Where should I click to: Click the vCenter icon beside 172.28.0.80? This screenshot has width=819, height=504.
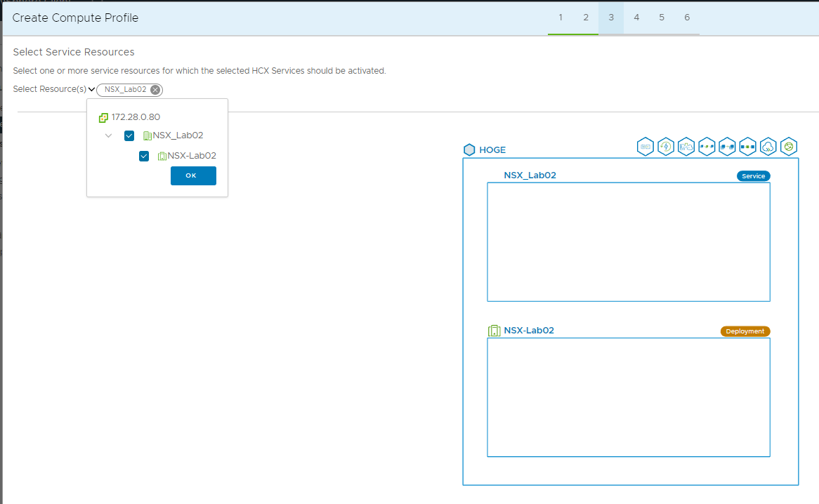[103, 118]
